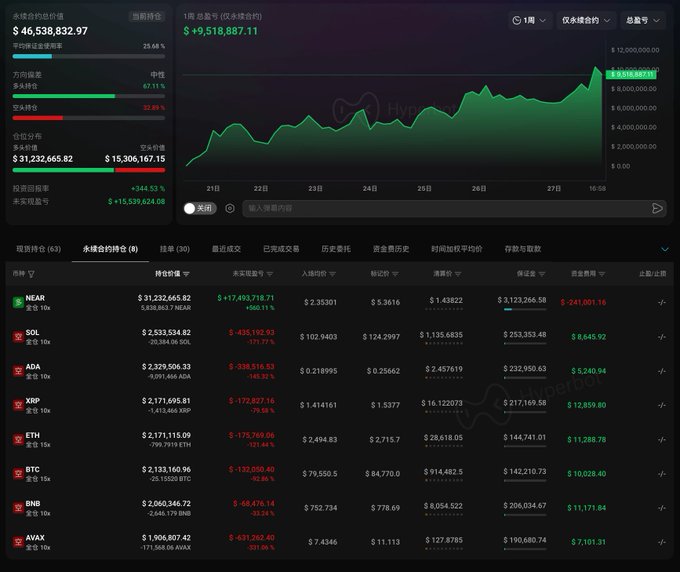
Task: Click the BNB short-position badge icon
Action: coord(18,508)
